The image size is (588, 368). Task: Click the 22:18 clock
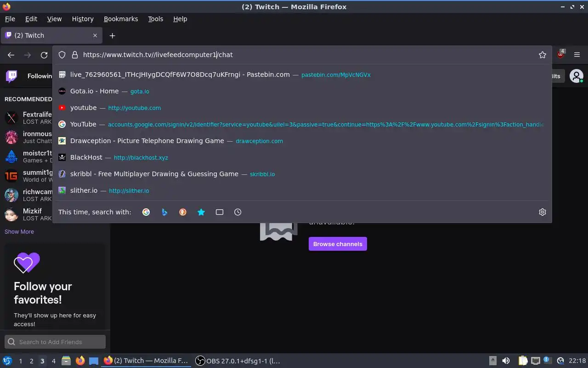click(x=577, y=361)
